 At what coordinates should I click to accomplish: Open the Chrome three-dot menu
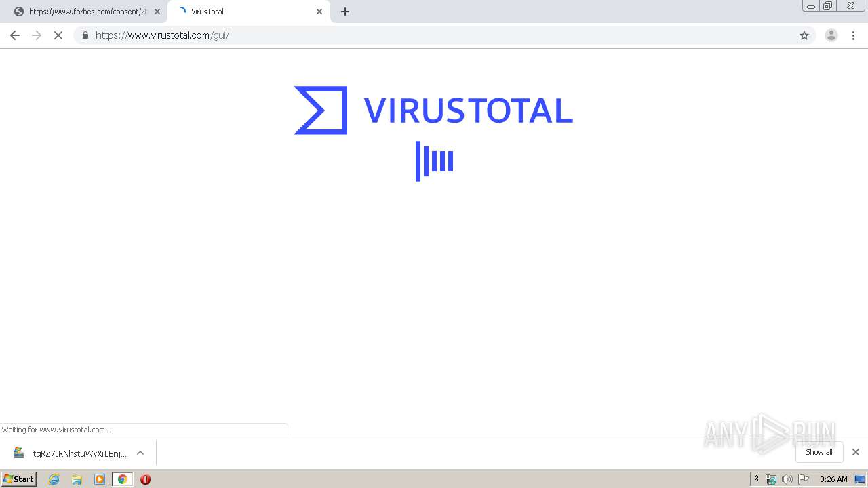pos(853,35)
